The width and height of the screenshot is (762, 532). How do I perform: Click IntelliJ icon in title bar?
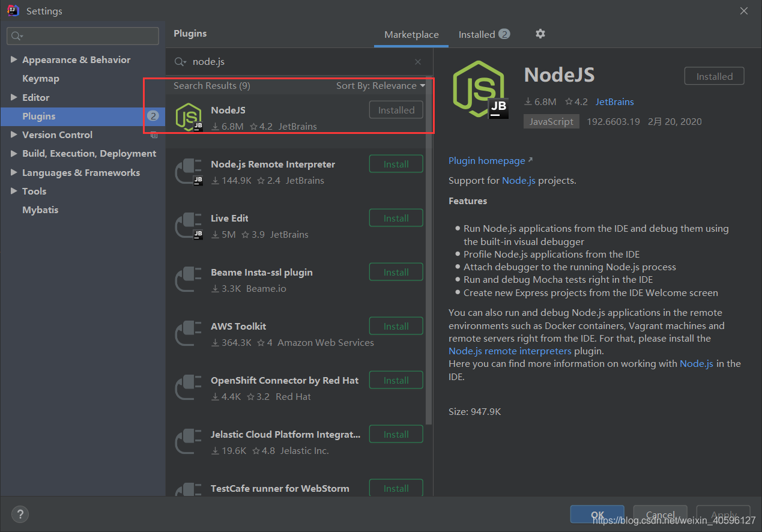[x=13, y=11]
